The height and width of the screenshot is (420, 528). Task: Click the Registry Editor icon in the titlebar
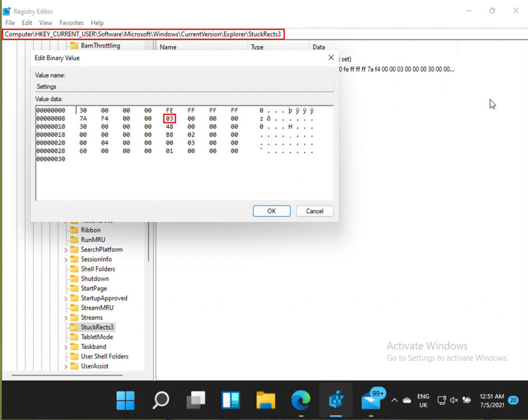point(6,11)
